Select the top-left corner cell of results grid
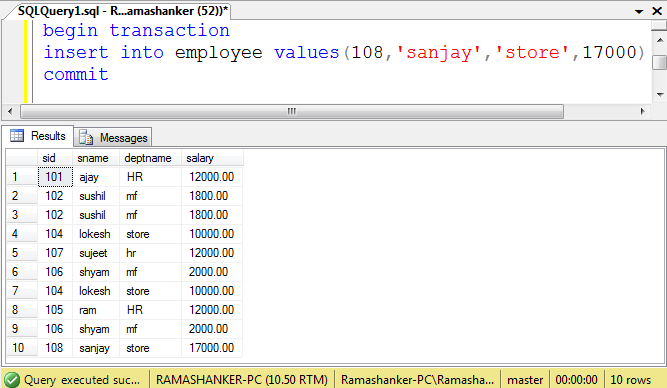The width and height of the screenshot is (667, 388). click(x=22, y=158)
